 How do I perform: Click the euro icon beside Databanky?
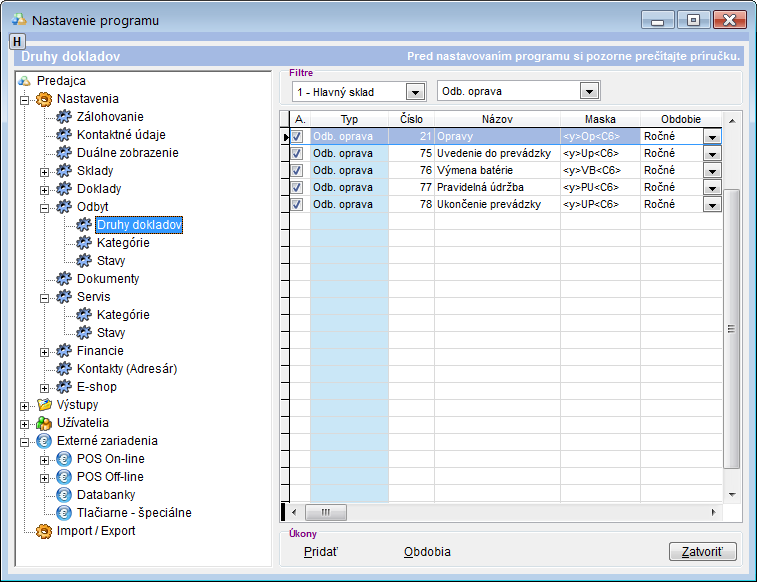[65, 495]
